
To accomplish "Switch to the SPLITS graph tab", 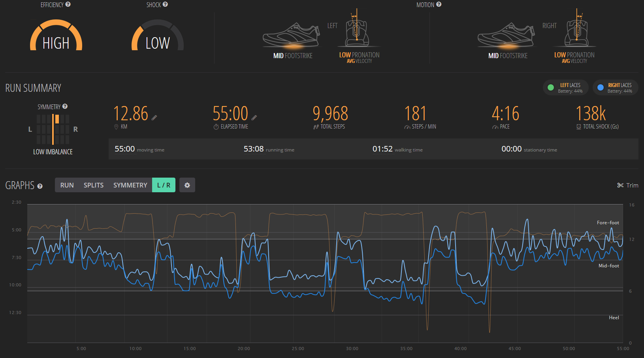I will [x=94, y=185].
